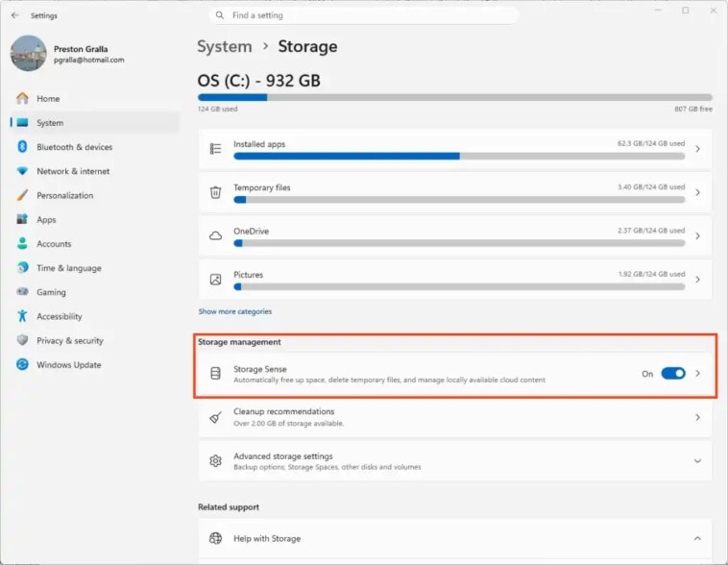Click the Help with Storage globe icon
This screenshot has width=728, height=565.
tap(215, 538)
